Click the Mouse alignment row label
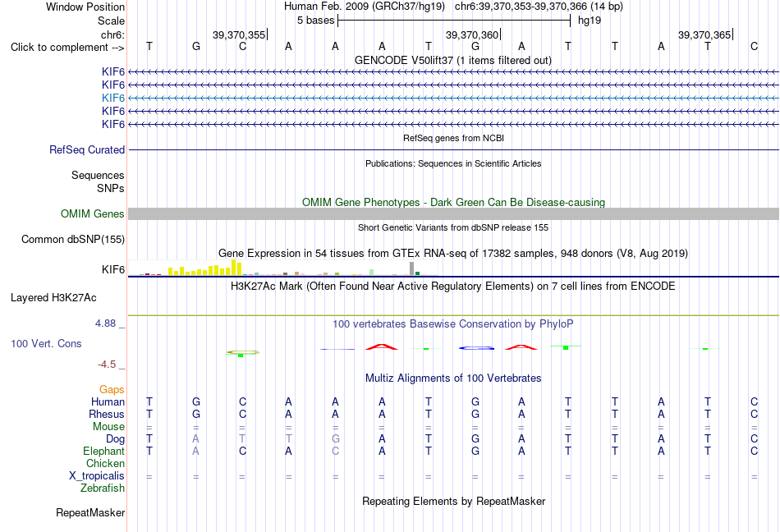 [108, 427]
